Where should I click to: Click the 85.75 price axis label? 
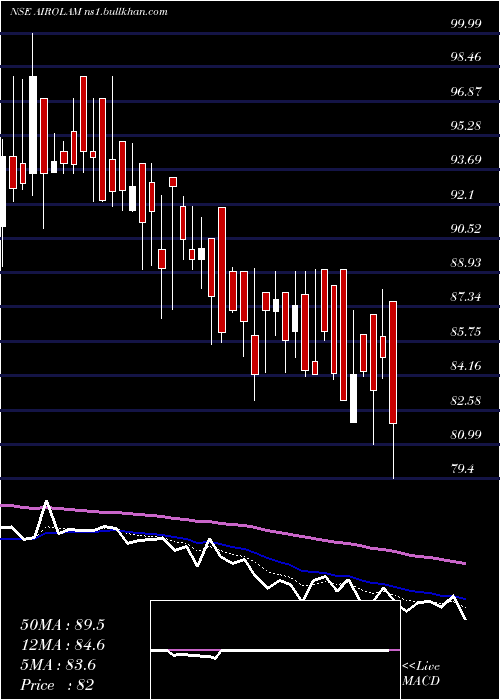(x=466, y=331)
